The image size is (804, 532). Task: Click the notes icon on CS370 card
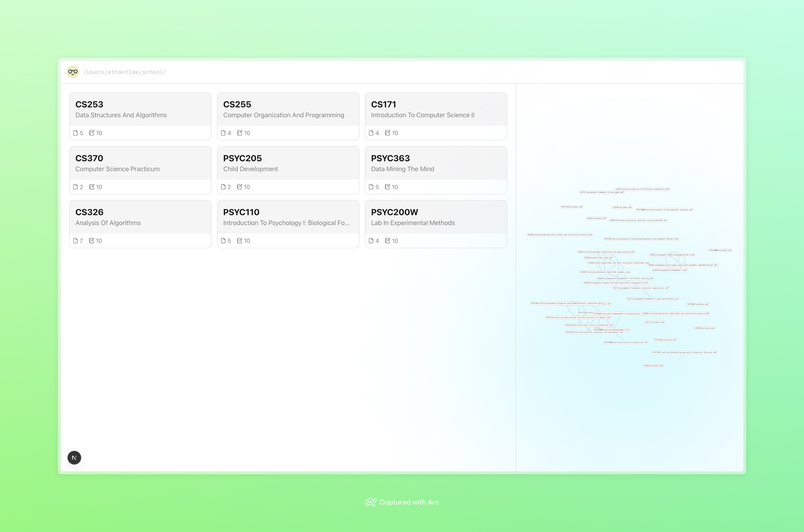92,187
